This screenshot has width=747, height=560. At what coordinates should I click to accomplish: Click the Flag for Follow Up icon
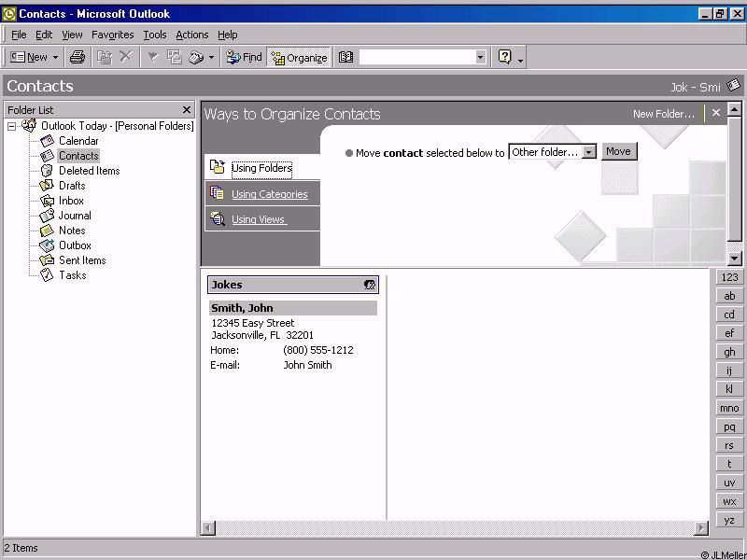coord(152,58)
